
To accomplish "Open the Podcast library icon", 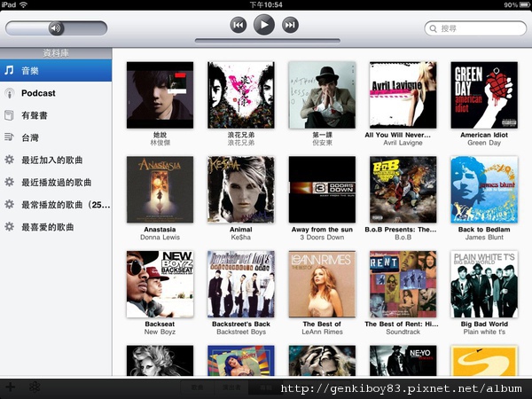I will [x=10, y=93].
